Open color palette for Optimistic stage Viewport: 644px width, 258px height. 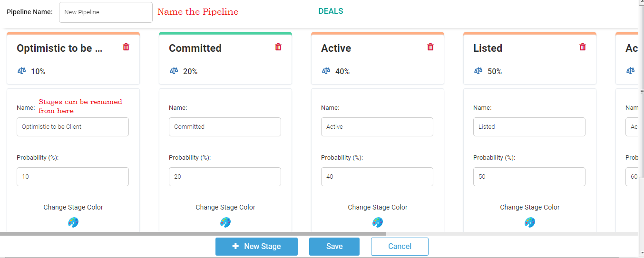73,222
